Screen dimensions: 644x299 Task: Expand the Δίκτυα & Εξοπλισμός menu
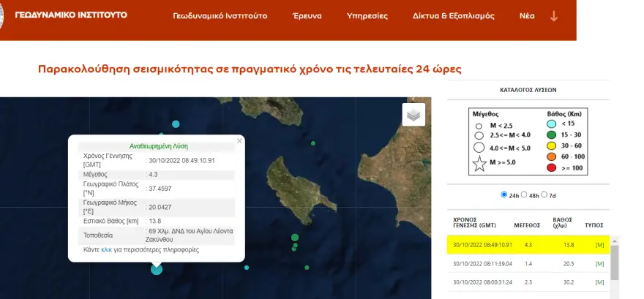pyautogui.click(x=453, y=16)
